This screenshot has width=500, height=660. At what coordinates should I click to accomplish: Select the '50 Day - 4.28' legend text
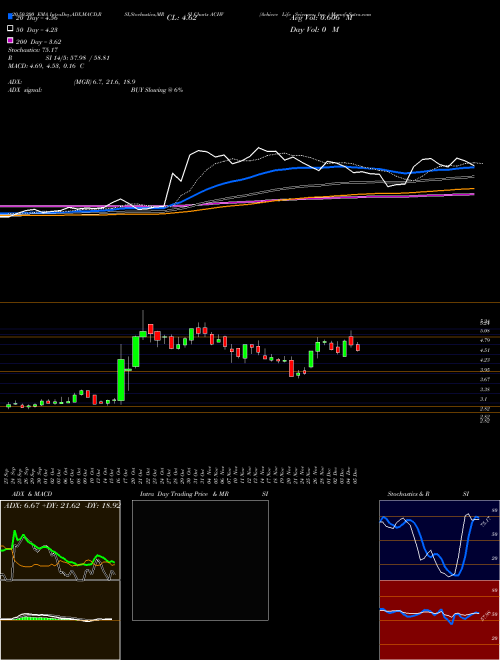[x=36, y=30]
